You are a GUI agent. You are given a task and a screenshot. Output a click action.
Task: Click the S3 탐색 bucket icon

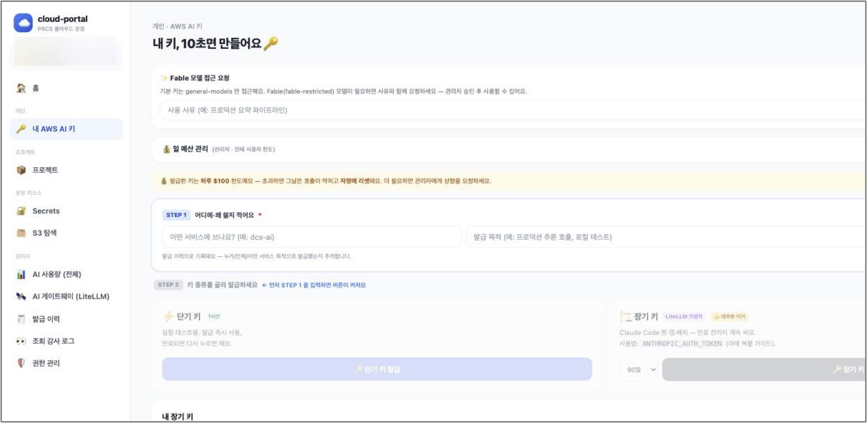[21, 233]
